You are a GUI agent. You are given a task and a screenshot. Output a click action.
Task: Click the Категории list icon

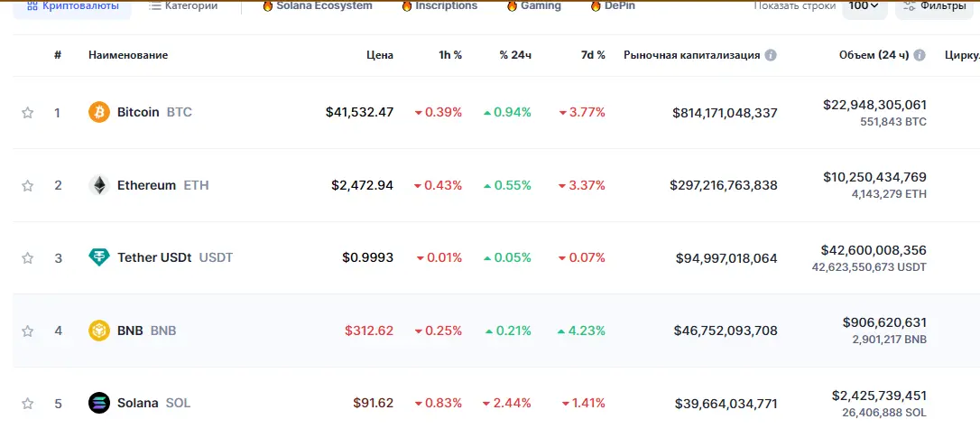click(155, 6)
